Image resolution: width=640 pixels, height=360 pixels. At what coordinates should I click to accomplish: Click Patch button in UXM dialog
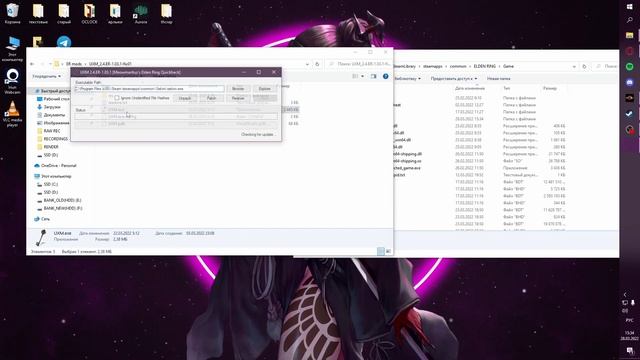(x=211, y=98)
